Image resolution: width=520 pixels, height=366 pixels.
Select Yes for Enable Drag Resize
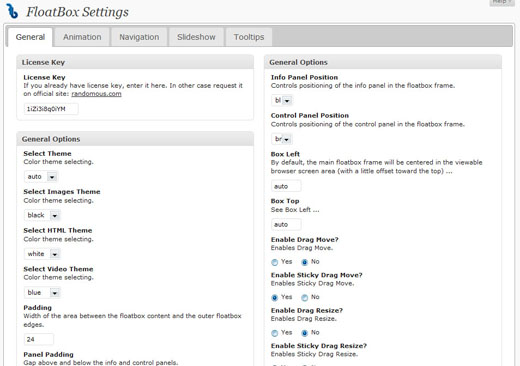point(275,333)
